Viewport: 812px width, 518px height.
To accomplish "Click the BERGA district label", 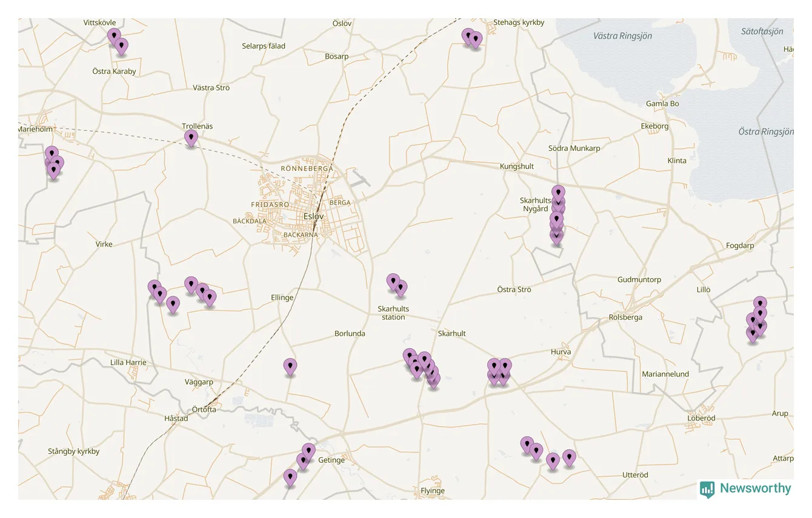I will point(340,203).
